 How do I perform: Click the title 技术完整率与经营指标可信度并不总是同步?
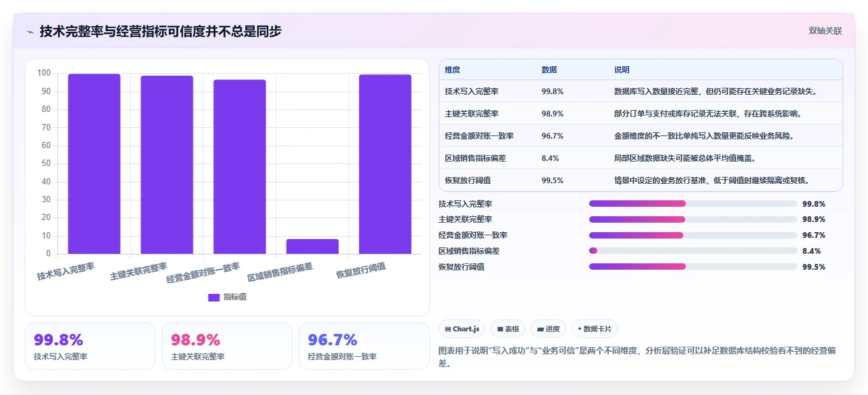pos(160,31)
